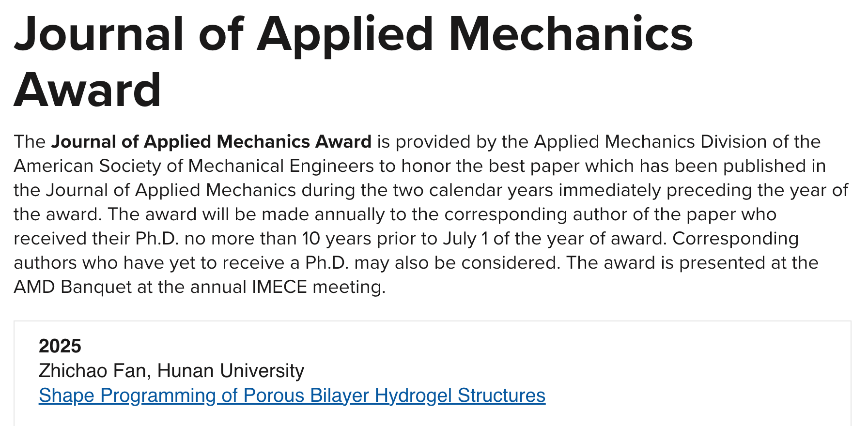
Task: Click the winner name Zhichao Fan
Action: 92,371
